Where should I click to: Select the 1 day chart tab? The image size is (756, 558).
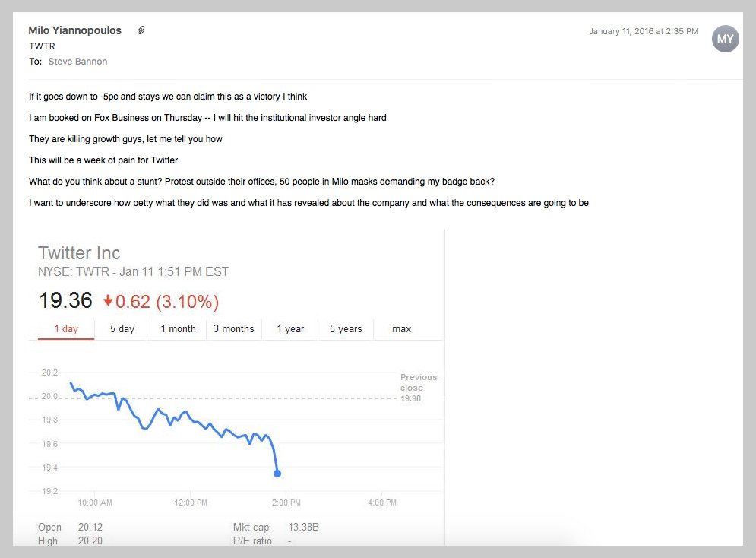coord(66,329)
